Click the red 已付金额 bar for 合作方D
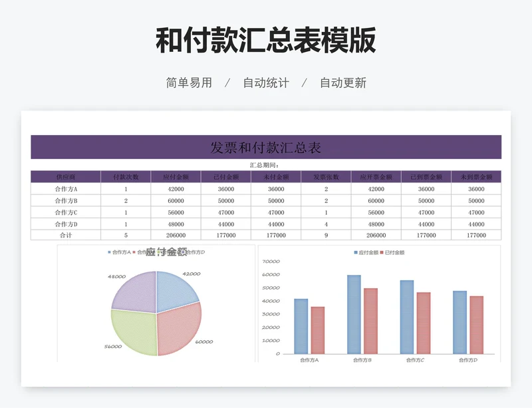Image resolution: width=532 pixels, height=408 pixels. pos(476,325)
